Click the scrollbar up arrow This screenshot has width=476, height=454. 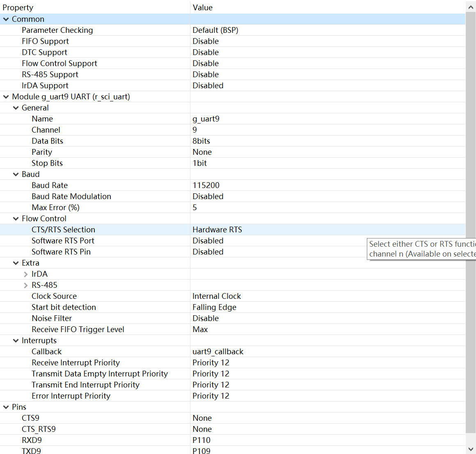(471, 7)
